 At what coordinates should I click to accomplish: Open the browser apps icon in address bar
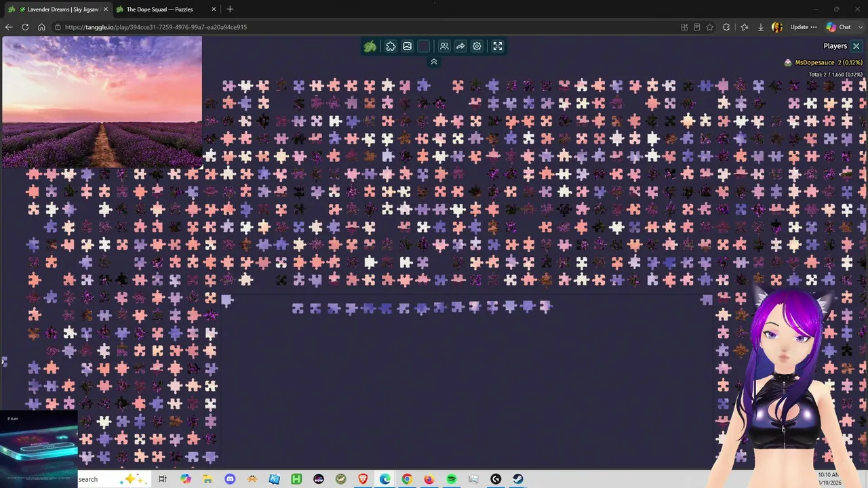point(684,27)
